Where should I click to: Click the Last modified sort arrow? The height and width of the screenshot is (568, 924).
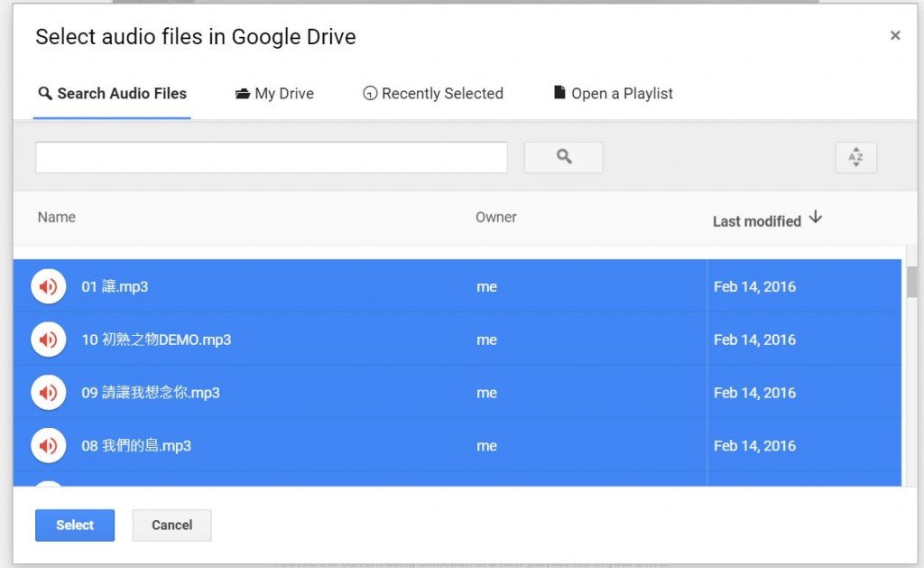(x=816, y=217)
